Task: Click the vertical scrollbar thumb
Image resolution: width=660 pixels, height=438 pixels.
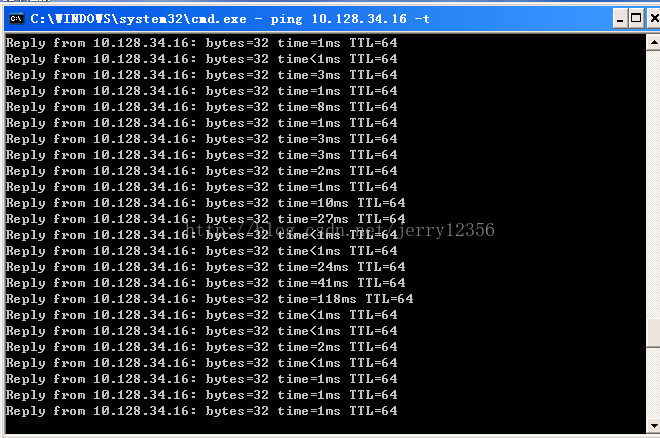Action: (x=654, y=333)
